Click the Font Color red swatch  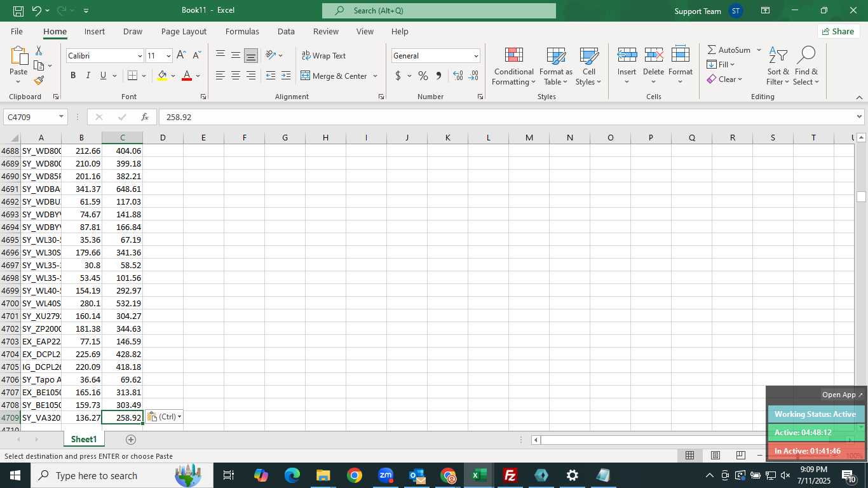coord(187,76)
